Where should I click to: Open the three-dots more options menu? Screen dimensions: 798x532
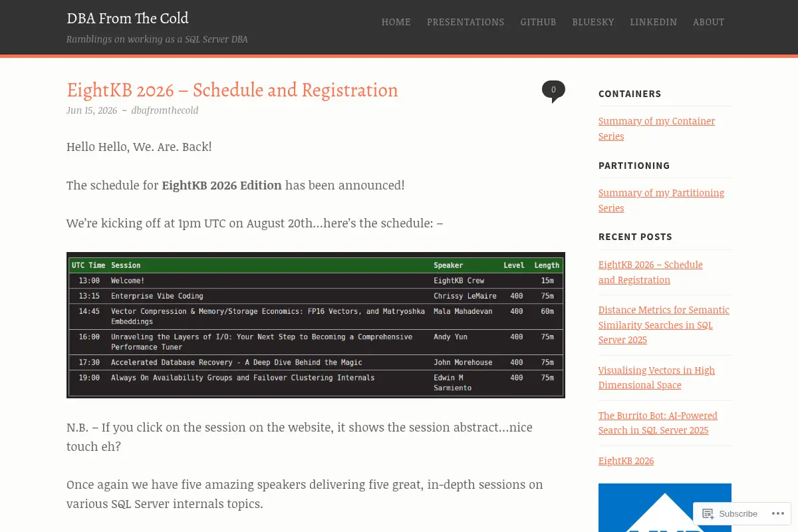tap(778, 513)
